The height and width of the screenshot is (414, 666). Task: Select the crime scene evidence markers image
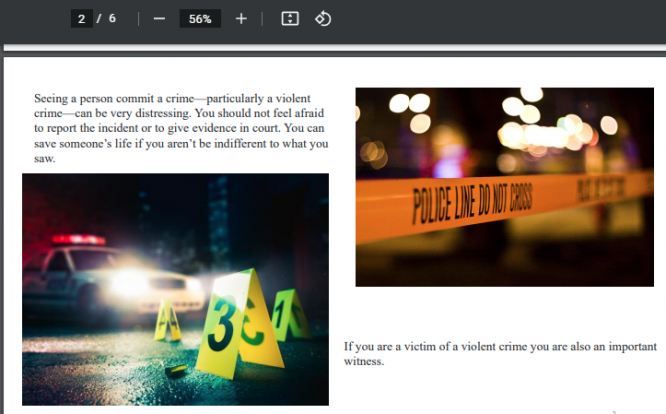[x=175, y=289]
